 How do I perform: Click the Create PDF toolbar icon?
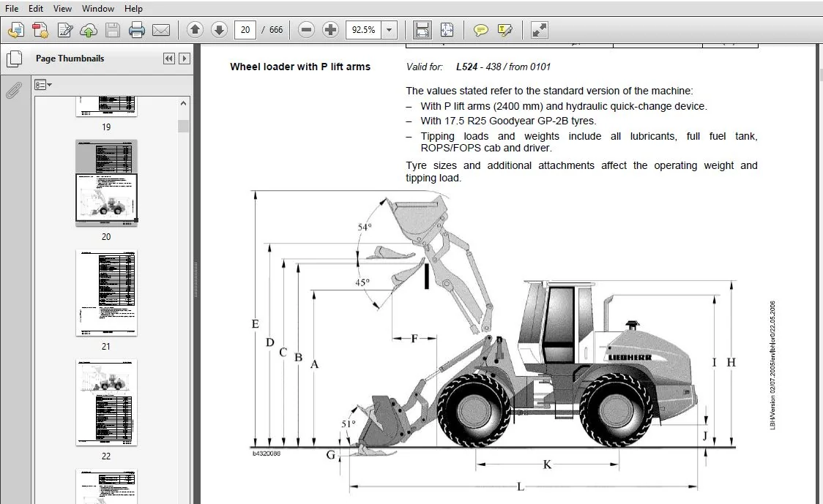coord(16,30)
